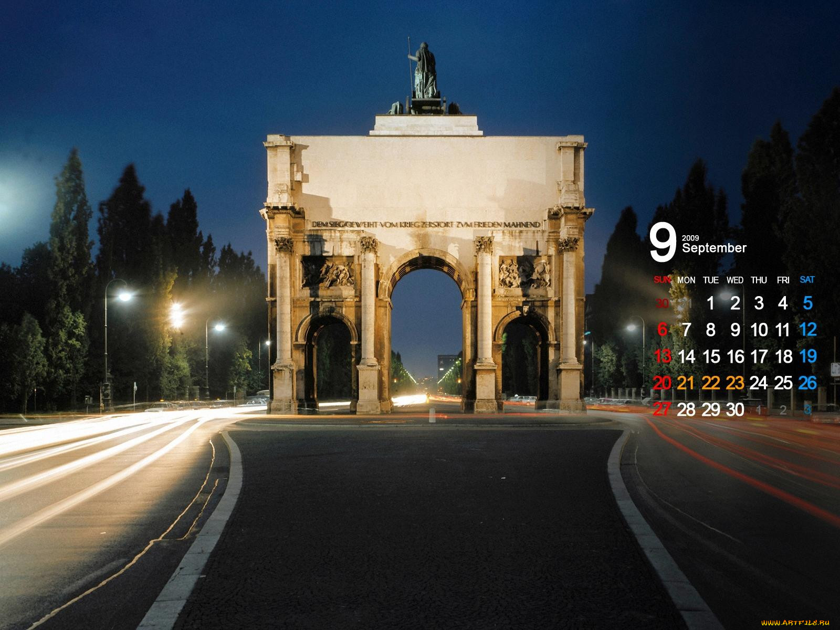Pick date 11 in the calendar

(783, 330)
